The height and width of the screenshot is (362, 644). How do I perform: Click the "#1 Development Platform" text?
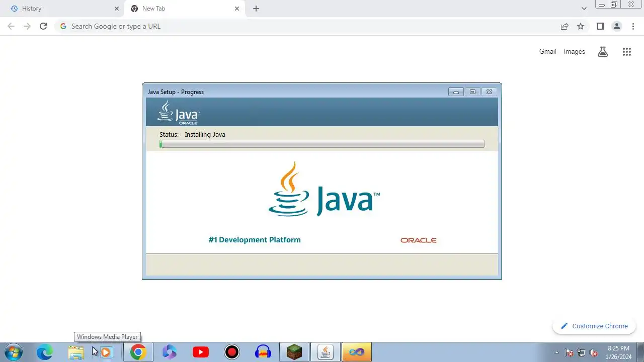(255, 240)
